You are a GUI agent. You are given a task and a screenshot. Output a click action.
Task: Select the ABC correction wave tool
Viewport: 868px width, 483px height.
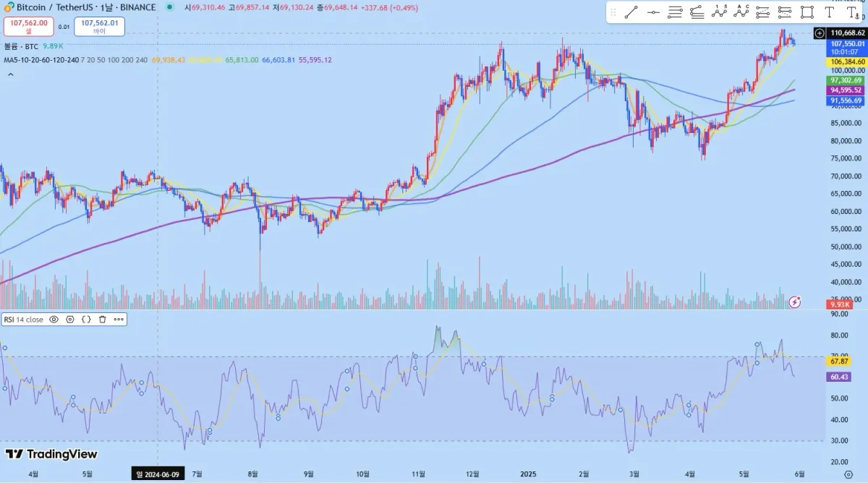[x=741, y=12]
